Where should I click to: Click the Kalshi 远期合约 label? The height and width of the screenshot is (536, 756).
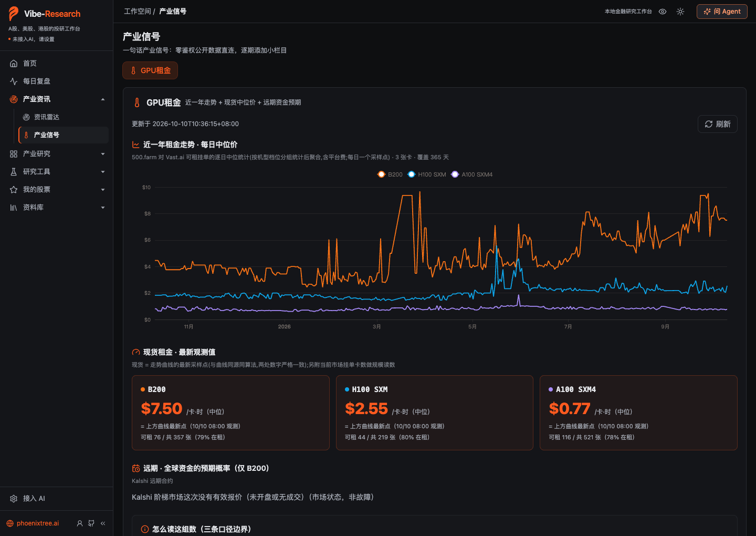click(152, 481)
